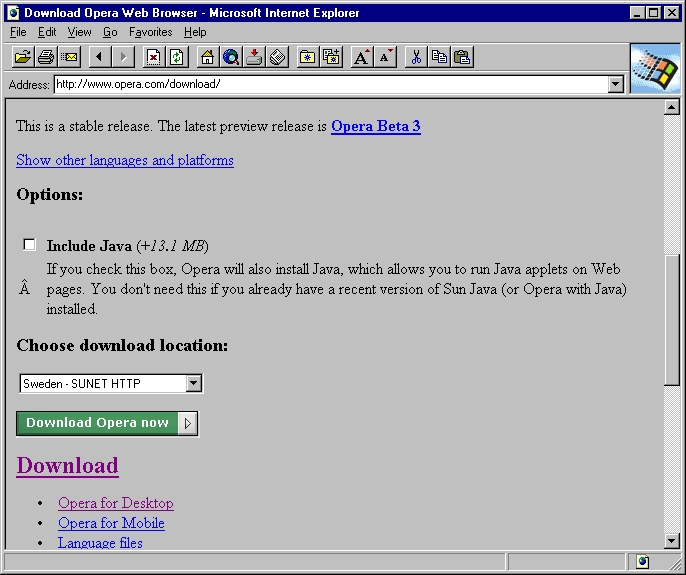Click Show other languages and platforms link
This screenshot has height=575, width=686.
tap(125, 160)
